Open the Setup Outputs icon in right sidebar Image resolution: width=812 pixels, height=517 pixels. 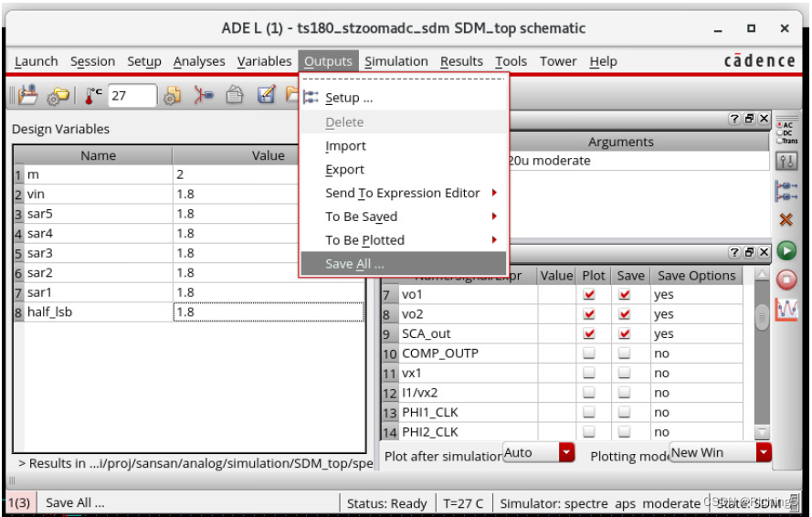[786, 191]
